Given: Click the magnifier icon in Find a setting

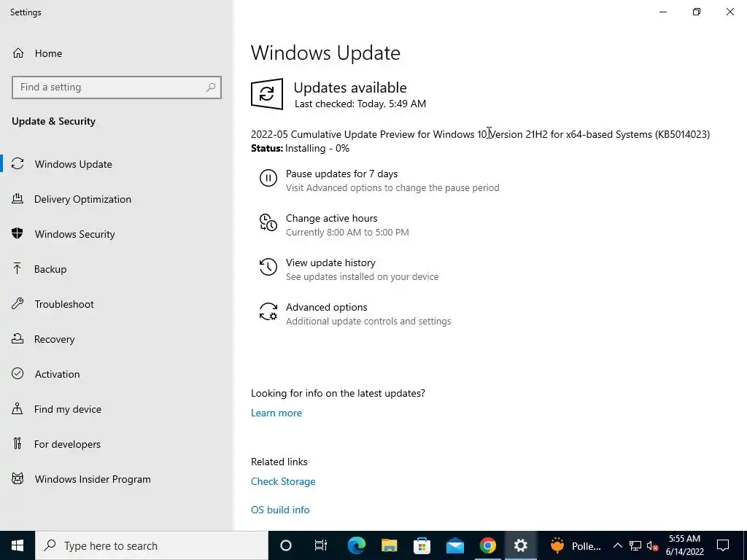Looking at the screenshot, I should (x=211, y=87).
